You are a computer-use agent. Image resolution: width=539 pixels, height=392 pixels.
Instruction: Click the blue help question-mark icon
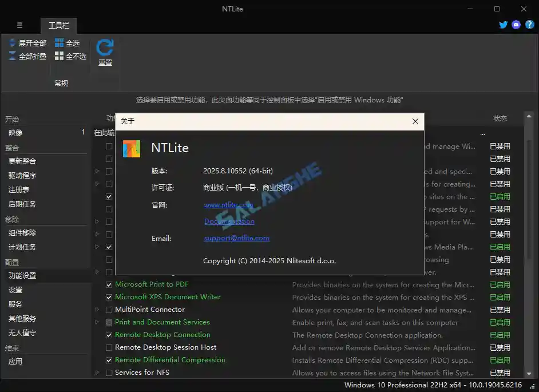click(x=530, y=25)
